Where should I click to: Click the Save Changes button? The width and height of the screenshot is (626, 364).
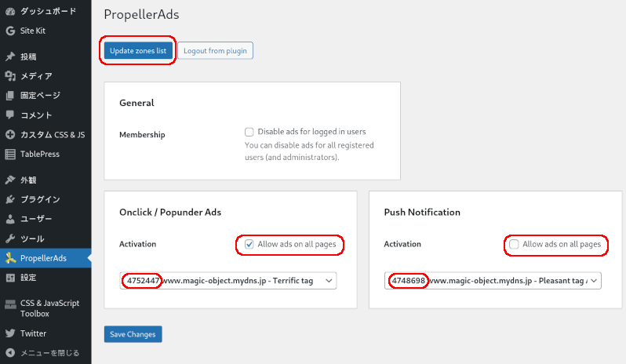click(133, 334)
